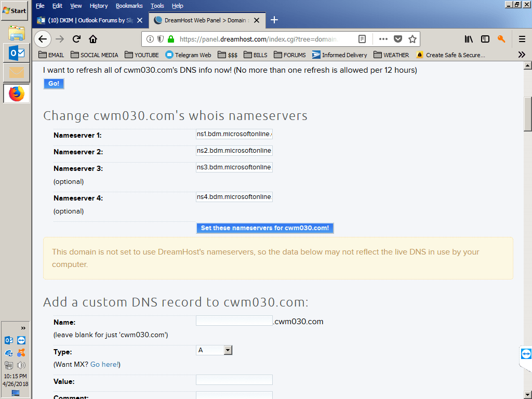Expand the bookmarks overflow chevron
Viewport: 532px width, 399px height.
(x=521, y=55)
